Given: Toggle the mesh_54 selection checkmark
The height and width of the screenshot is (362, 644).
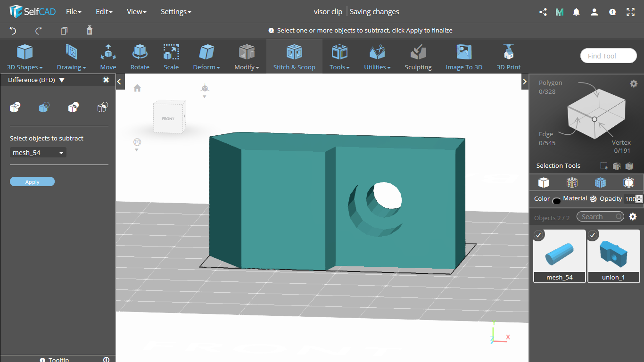Looking at the screenshot, I should point(539,235).
